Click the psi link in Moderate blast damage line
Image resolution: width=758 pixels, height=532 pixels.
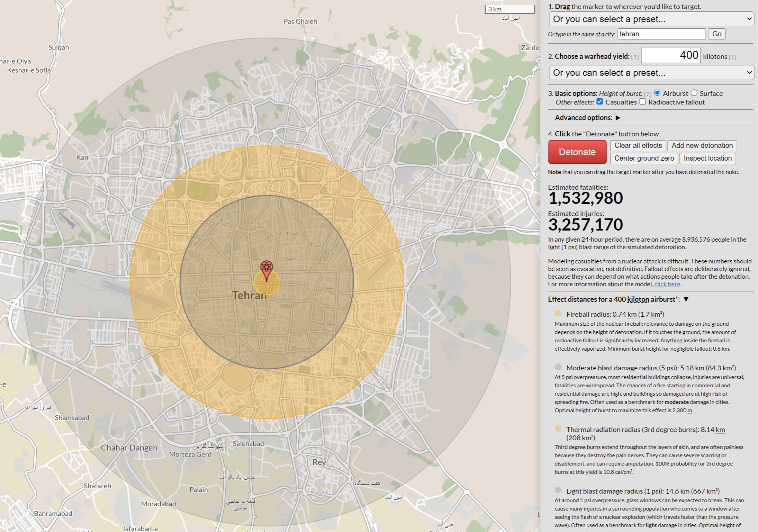(x=671, y=368)
